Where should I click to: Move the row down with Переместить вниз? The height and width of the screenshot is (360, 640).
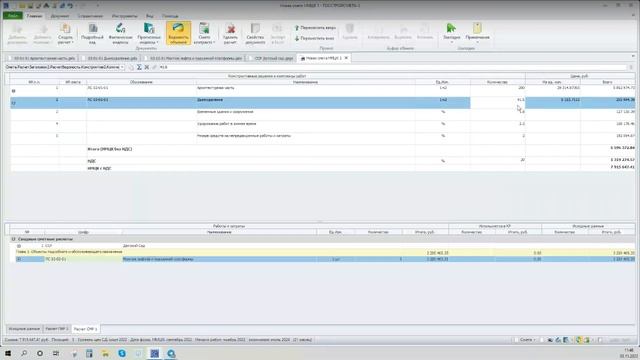coord(314,38)
